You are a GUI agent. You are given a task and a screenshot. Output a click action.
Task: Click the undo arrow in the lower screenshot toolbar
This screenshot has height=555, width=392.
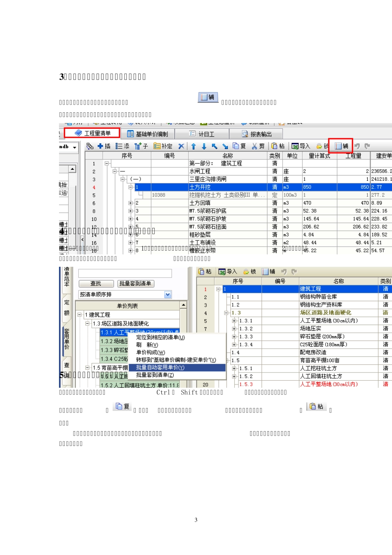[284, 272]
